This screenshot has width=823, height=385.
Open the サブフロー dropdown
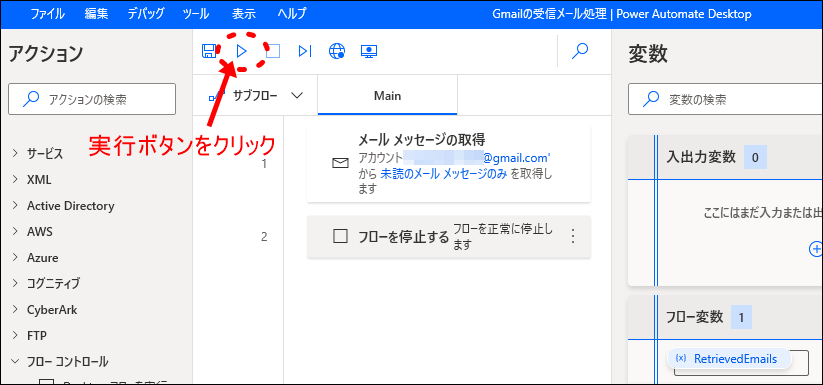[256, 95]
